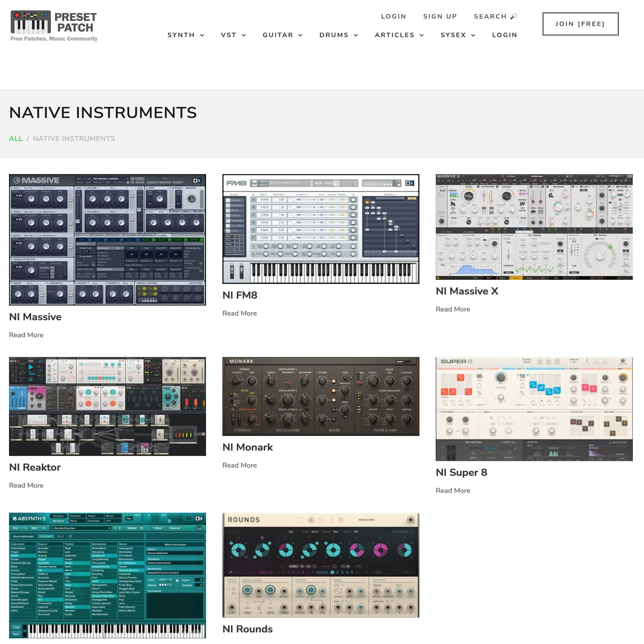
Task: Click Read More under NI Monark
Action: (x=240, y=465)
